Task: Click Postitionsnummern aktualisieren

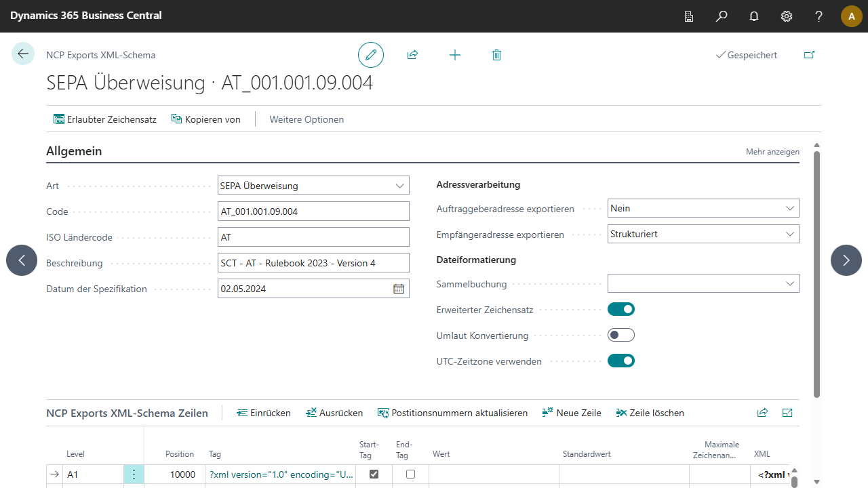Action: (452, 413)
